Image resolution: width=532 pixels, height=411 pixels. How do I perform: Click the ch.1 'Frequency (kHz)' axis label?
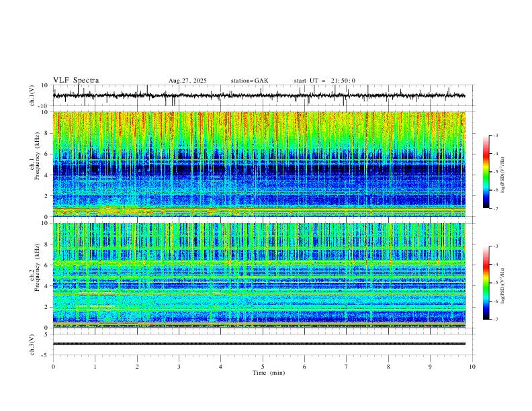(37, 156)
